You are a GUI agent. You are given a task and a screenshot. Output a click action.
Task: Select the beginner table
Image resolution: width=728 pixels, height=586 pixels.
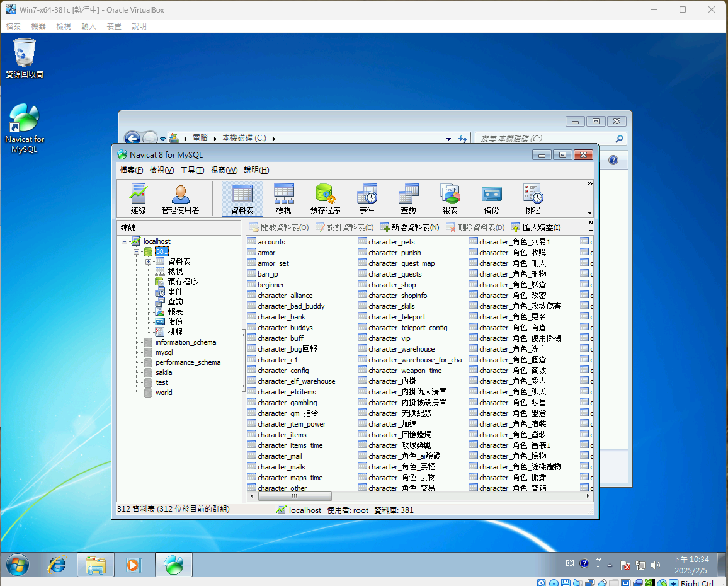click(x=266, y=285)
